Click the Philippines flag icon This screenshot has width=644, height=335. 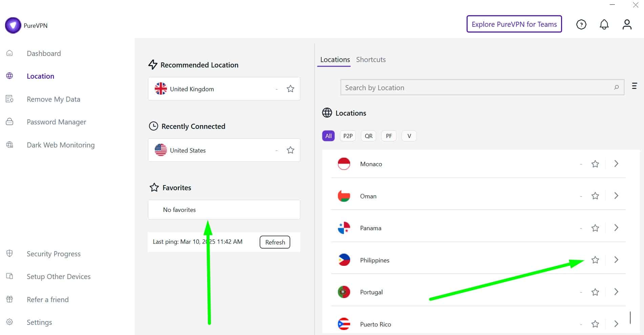(x=344, y=260)
